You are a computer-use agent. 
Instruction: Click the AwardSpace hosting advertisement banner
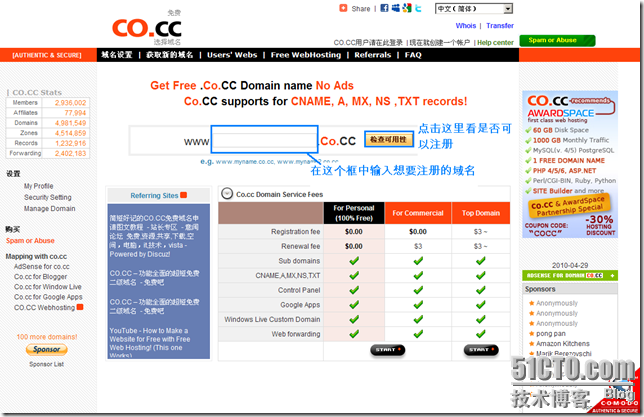coord(570,164)
